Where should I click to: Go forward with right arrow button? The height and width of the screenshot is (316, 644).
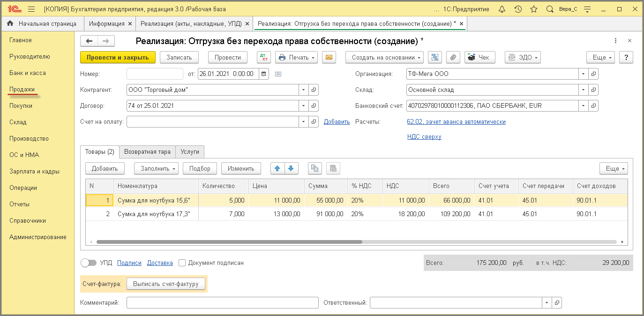click(106, 41)
